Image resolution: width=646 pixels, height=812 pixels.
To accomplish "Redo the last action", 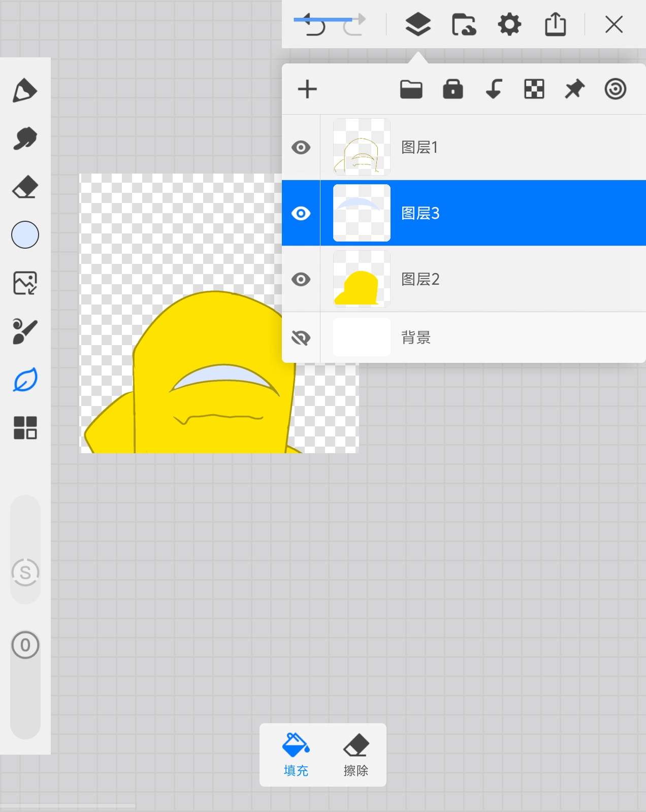I will (354, 24).
